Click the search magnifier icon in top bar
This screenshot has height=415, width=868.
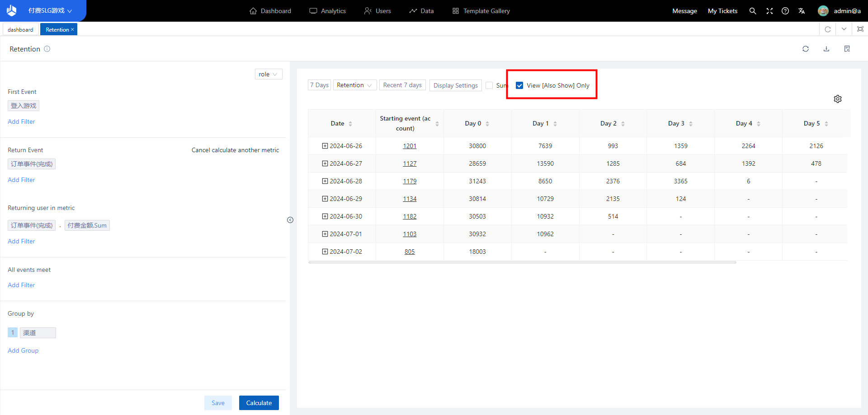[753, 11]
